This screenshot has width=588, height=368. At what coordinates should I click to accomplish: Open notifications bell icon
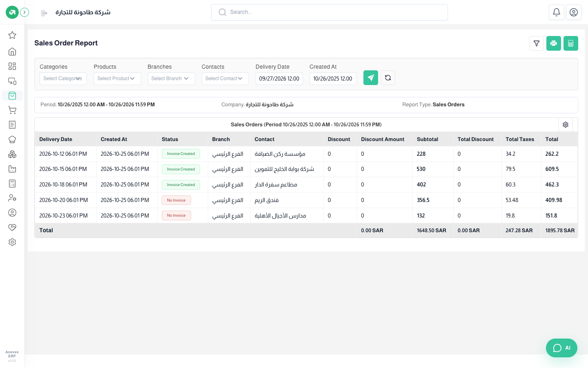pyautogui.click(x=557, y=12)
